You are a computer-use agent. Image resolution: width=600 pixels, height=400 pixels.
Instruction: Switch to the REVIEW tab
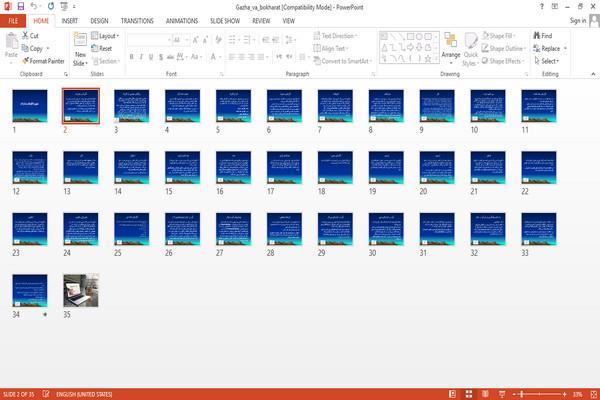(x=261, y=21)
